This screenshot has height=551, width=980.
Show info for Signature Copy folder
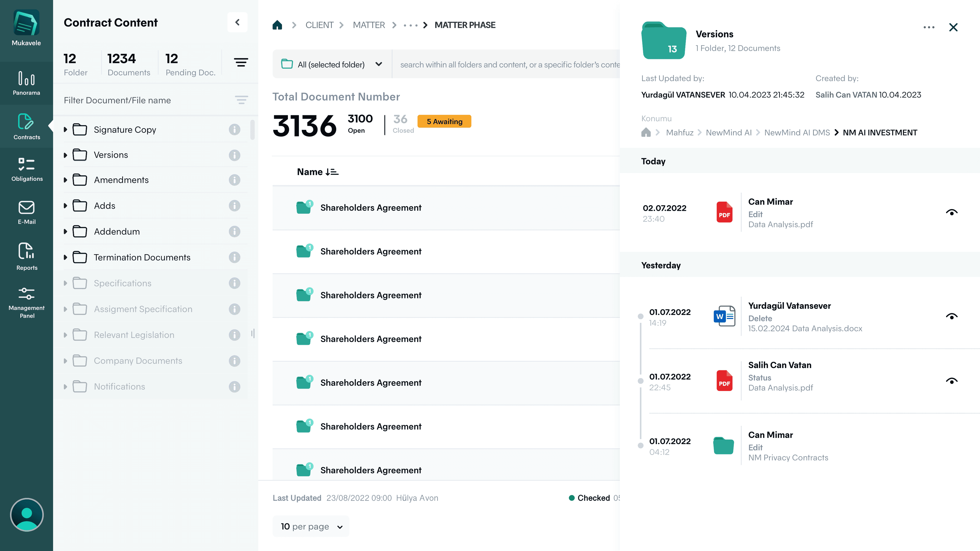(x=234, y=130)
